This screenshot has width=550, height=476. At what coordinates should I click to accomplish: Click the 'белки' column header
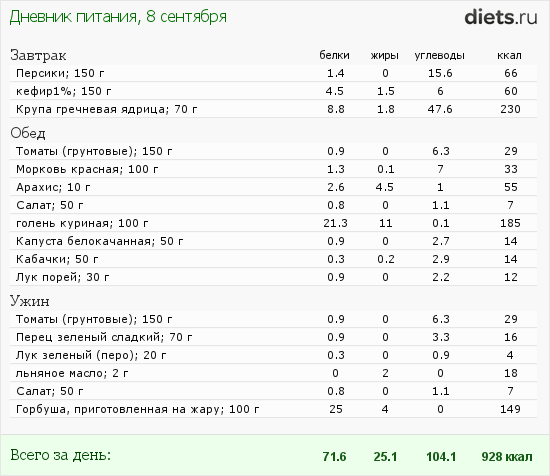[x=334, y=55]
